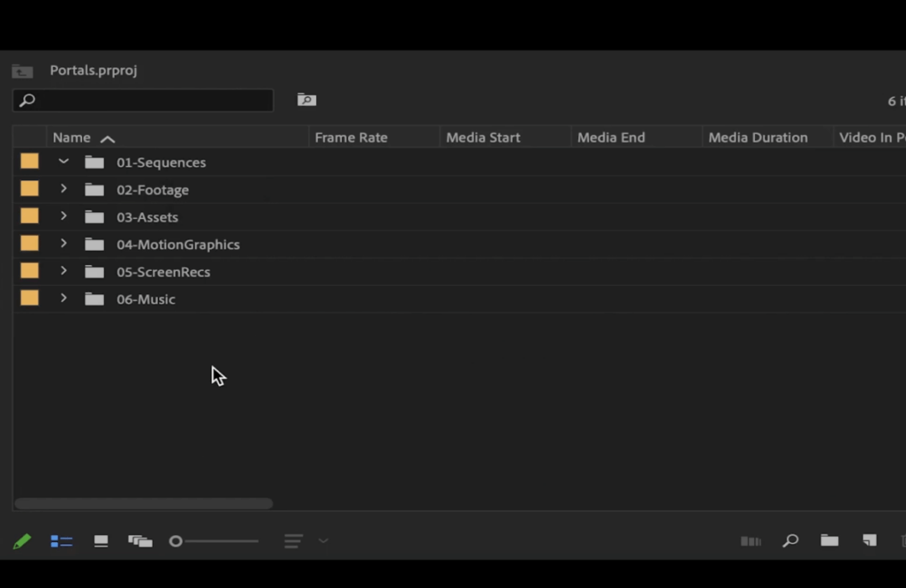Select the 06-Music bin
Image resolution: width=906 pixels, height=588 pixels.
tap(145, 299)
